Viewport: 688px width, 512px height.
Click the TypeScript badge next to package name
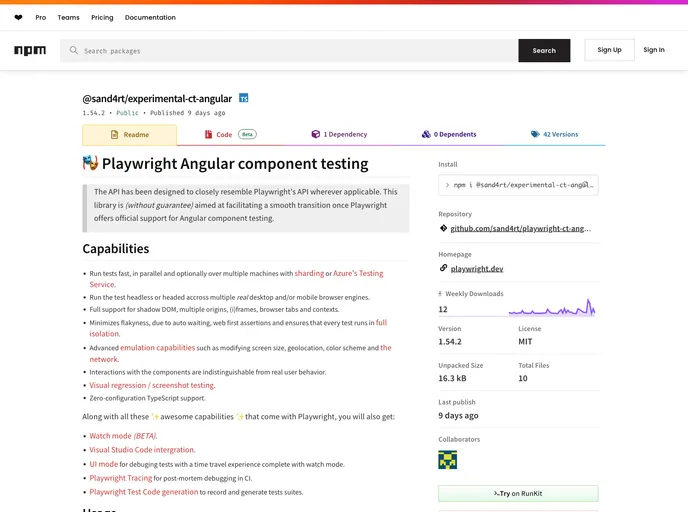tap(244, 98)
